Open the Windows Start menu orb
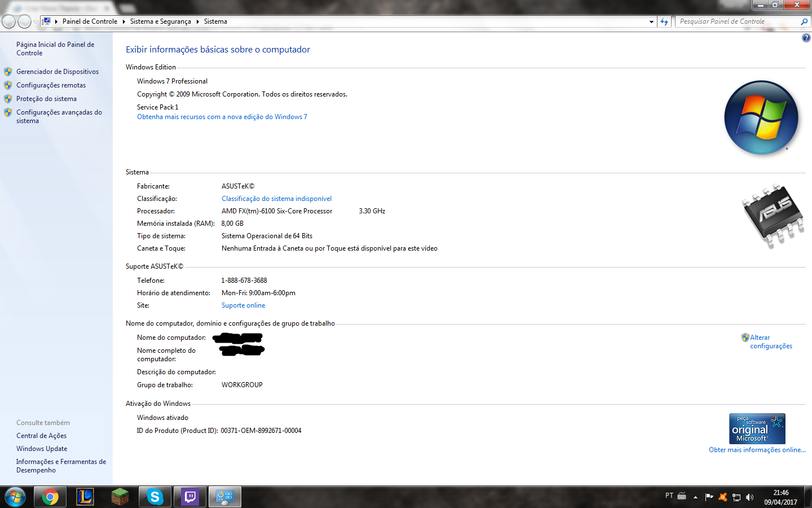 (15, 497)
